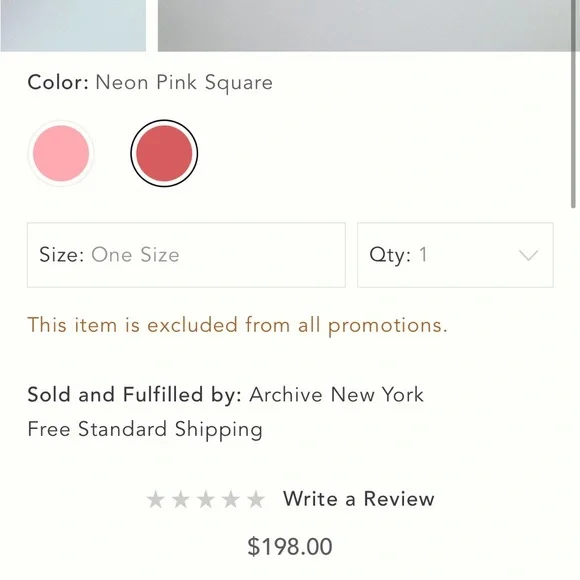Viewport: 580px width, 580px height.
Task: Click the Color: Neon Pink Square label
Action: point(150,82)
